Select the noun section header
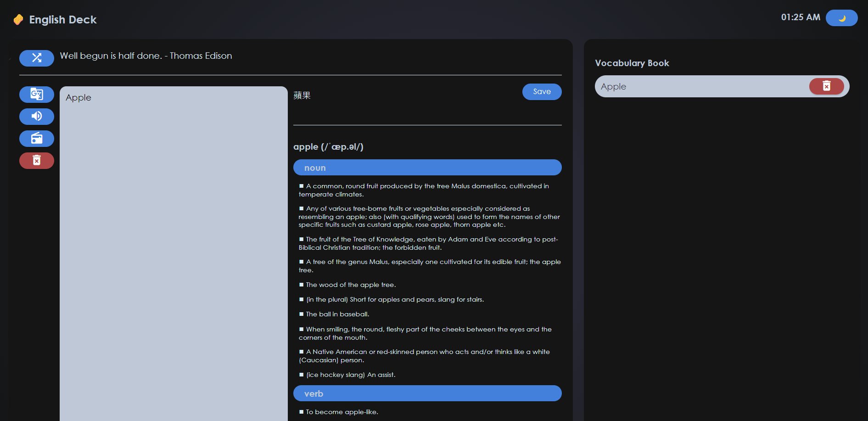Screen dimensions: 868x421 click(x=427, y=168)
